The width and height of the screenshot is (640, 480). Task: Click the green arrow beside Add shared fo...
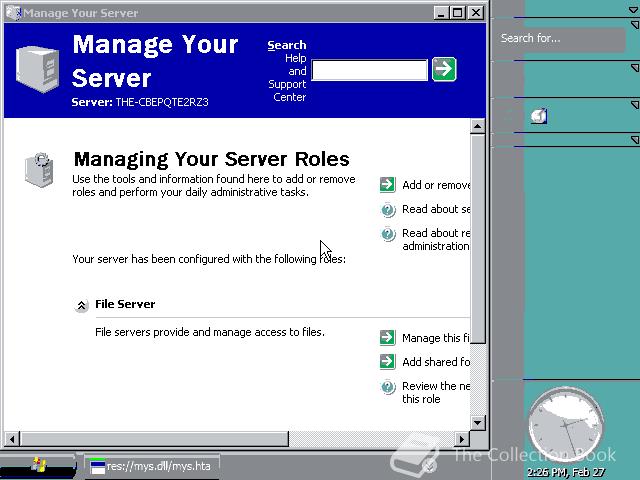[x=387, y=362]
